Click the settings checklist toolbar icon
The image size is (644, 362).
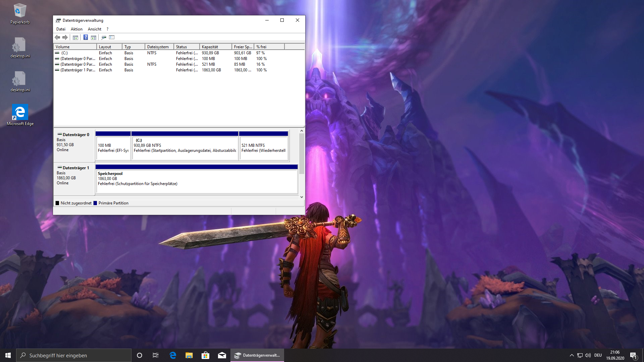pos(112,38)
